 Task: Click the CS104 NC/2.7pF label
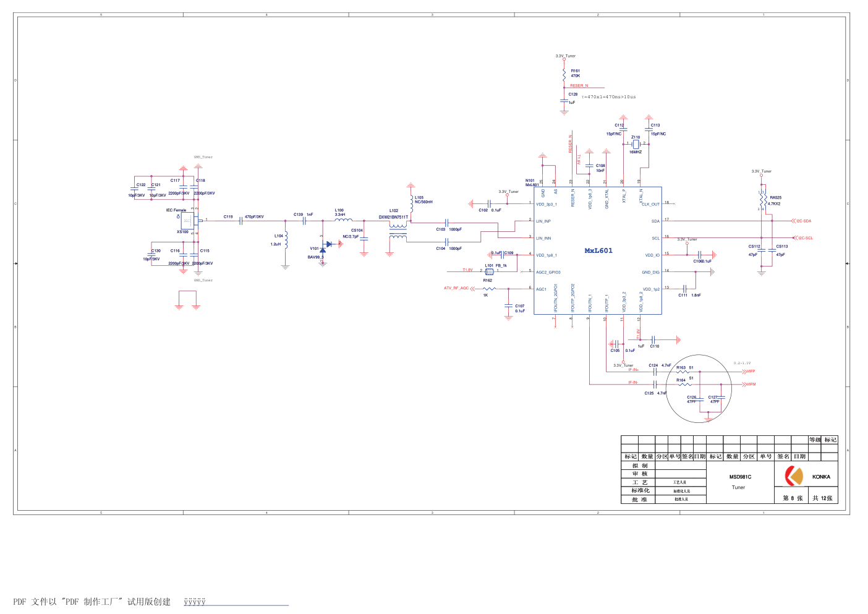pos(352,234)
